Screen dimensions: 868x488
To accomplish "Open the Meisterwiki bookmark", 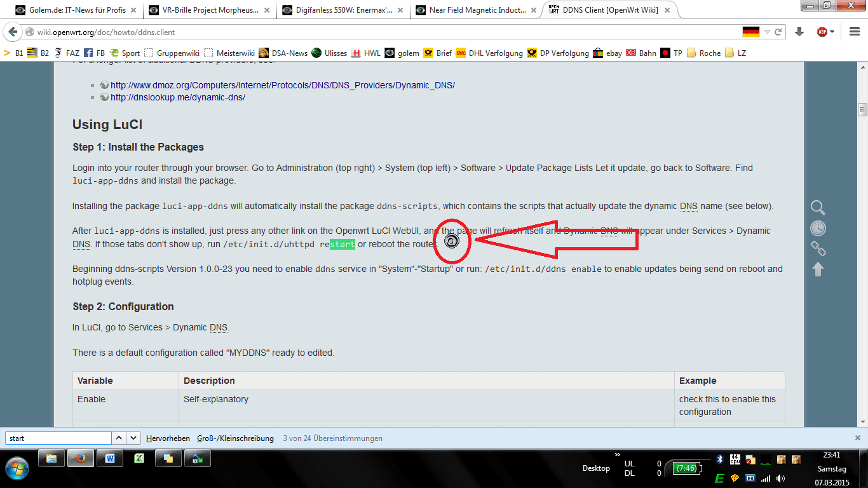I will click(229, 53).
